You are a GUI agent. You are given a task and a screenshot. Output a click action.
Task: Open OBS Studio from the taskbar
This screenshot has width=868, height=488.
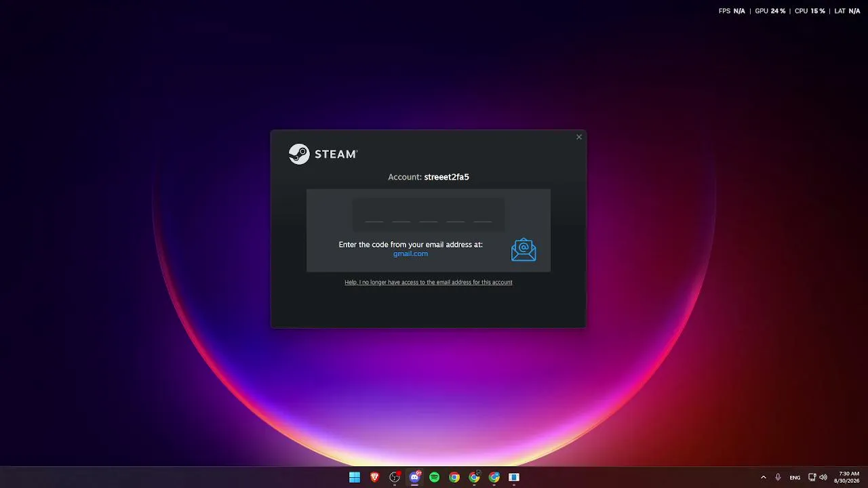click(395, 477)
